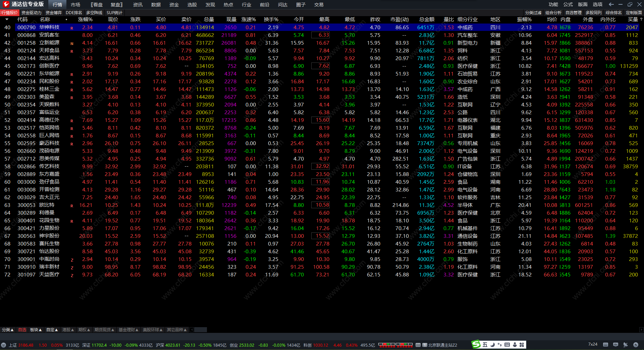Viewport: 644px width, 350px height.
Task: Click the Sogou user account icon
Action: [x=515, y=345]
